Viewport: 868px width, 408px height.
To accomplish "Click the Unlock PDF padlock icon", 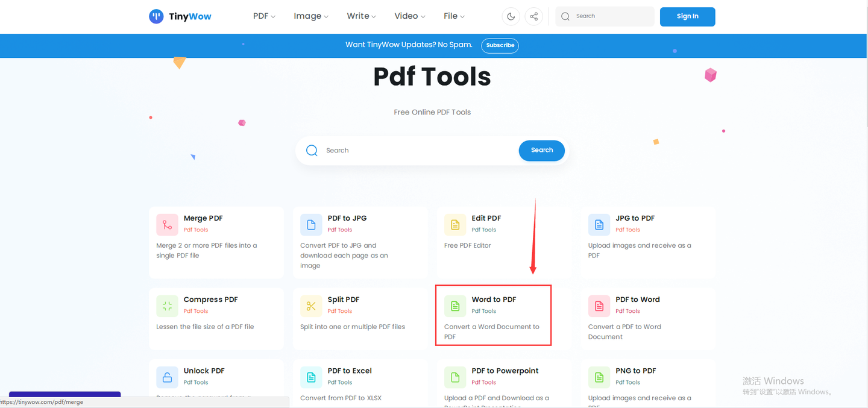I will pos(167,377).
